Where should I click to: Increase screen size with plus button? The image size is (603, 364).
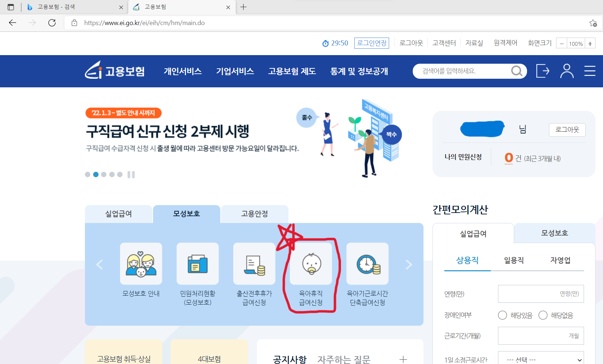590,43
